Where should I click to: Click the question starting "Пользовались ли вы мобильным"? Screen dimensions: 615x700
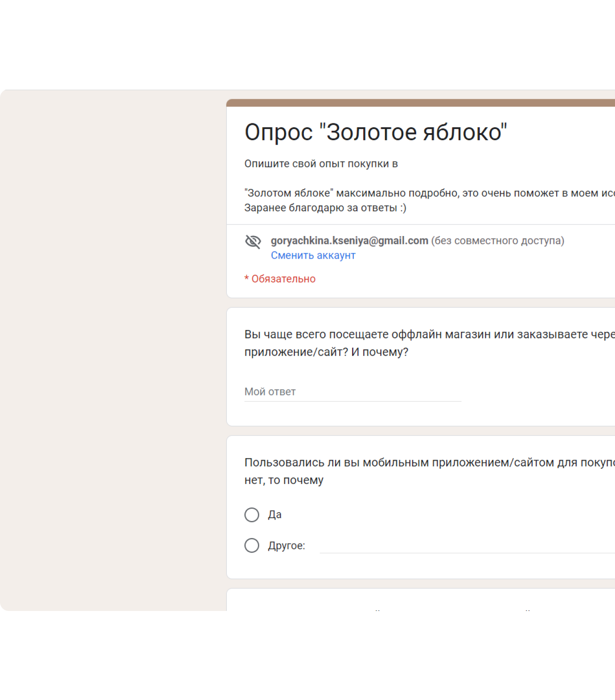point(430,471)
